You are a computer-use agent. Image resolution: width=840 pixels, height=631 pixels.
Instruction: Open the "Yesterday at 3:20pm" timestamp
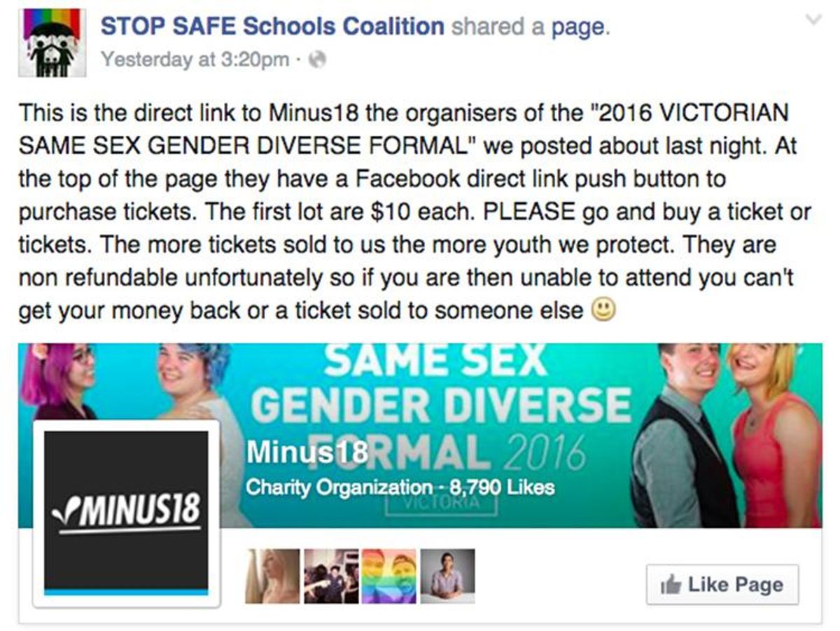(x=194, y=60)
